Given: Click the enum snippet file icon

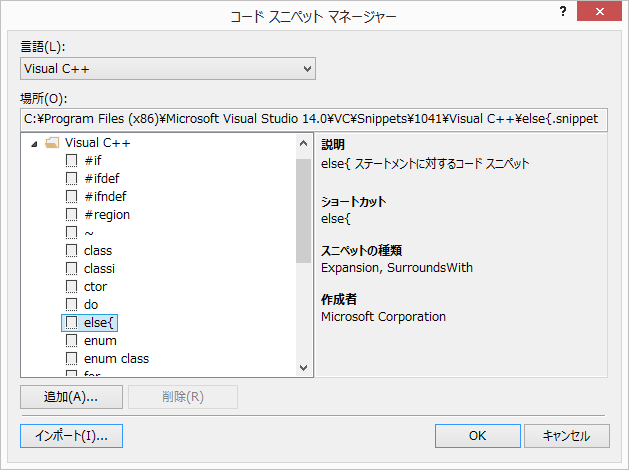Looking at the screenshot, I should (x=71, y=341).
